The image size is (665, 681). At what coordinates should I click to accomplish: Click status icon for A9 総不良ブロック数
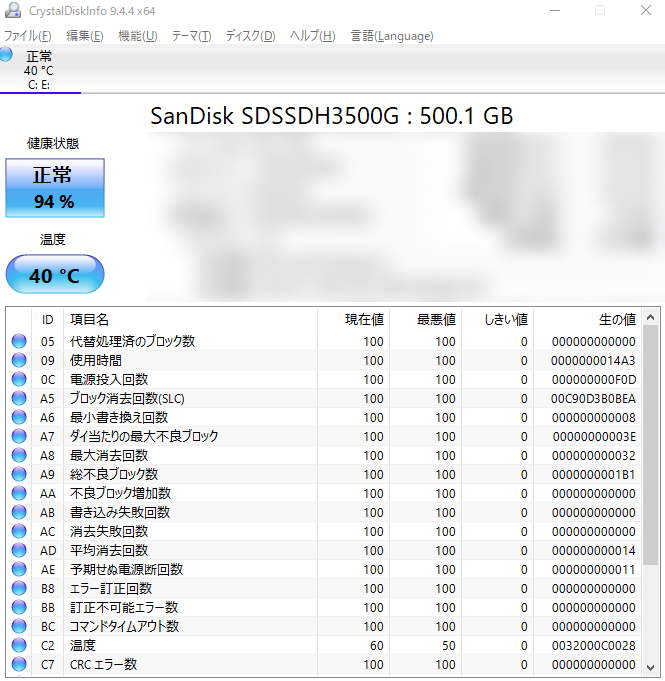[19, 474]
